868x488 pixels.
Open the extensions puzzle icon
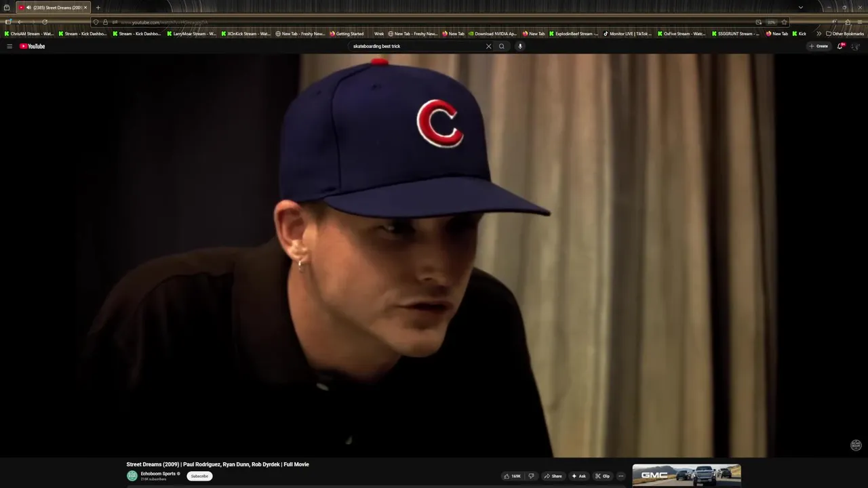[848, 22]
